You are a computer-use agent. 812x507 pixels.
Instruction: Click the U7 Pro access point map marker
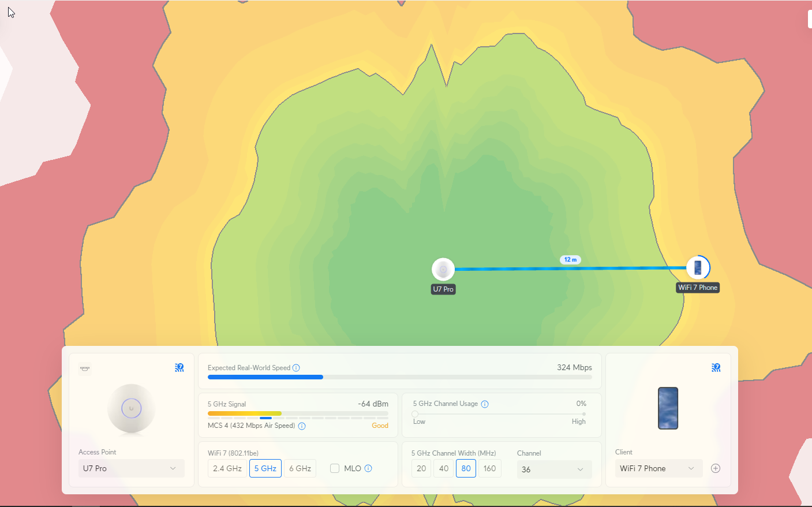pyautogui.click(x=443, y=269)
